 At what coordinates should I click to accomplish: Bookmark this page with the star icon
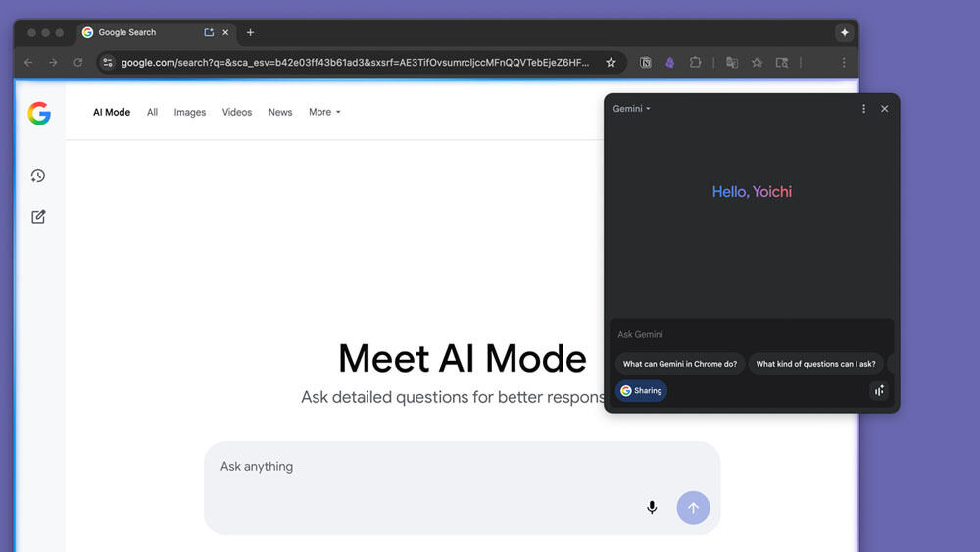[x=611, y=63]
